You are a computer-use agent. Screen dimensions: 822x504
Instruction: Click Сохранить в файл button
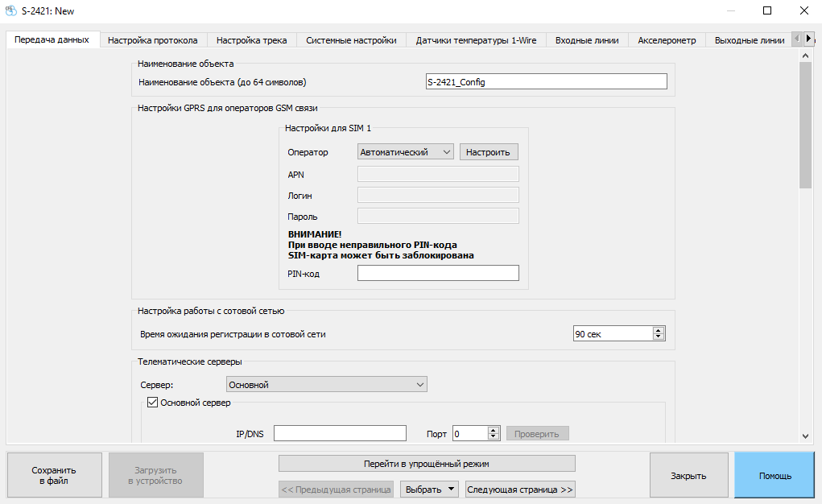[54, 475]
